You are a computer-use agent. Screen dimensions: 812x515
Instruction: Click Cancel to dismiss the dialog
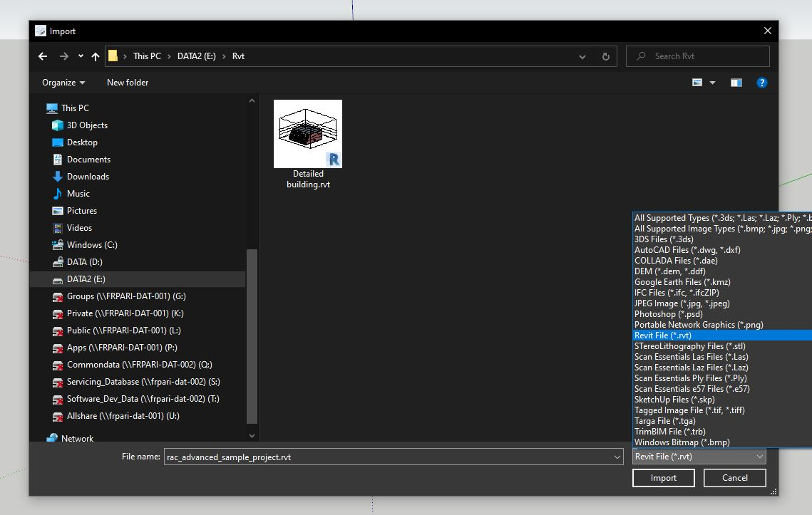pyautogui.click(x=734, y=477)
